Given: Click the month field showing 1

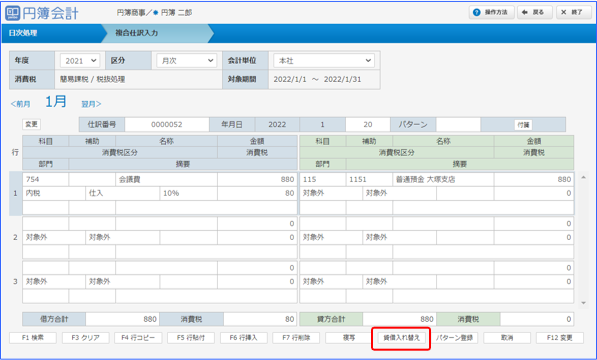Looking at the screenshot, I should [x=322, y=124].
